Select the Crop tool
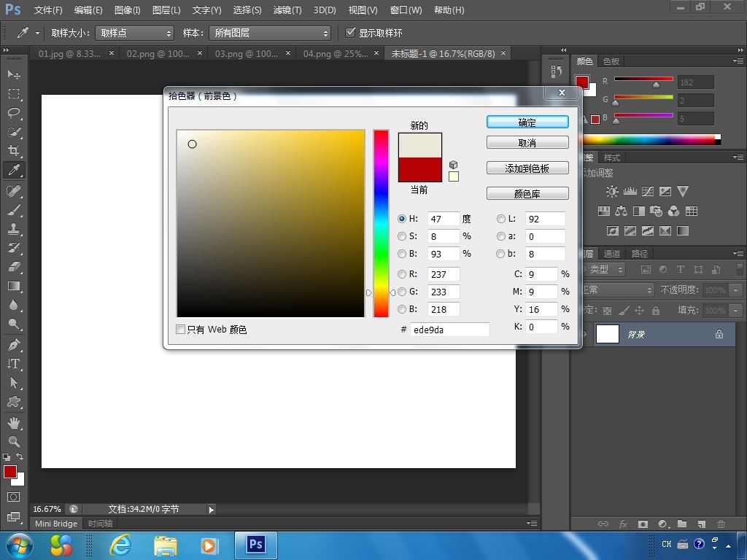 pos(14,151)
